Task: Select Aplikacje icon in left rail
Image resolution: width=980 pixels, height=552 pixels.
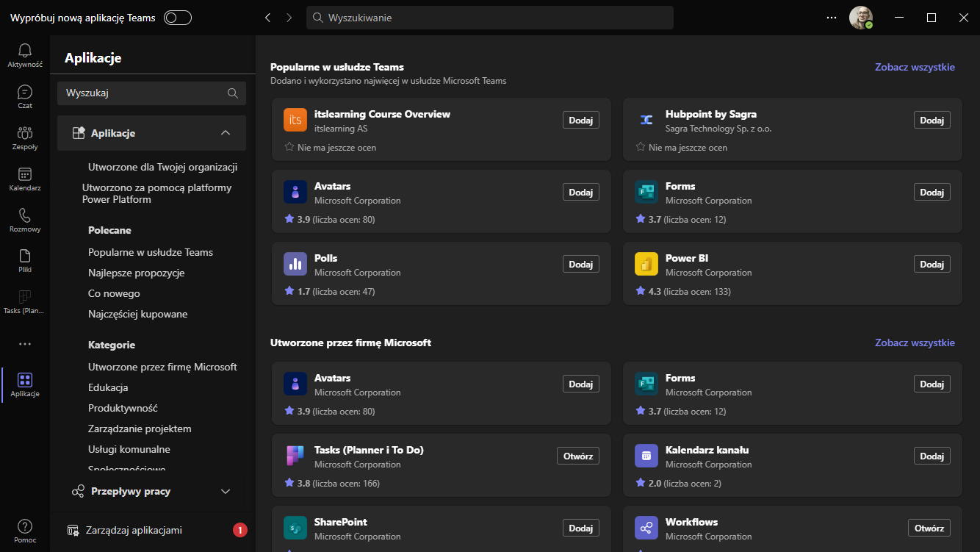Action: pos(25,384)
